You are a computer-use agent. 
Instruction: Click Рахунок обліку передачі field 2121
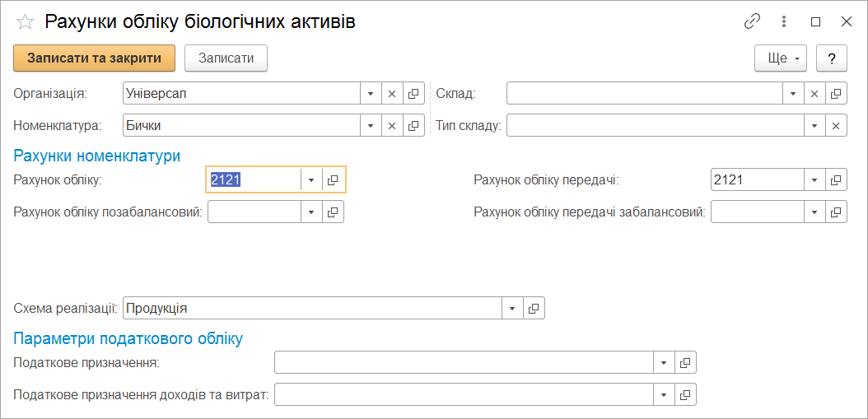(758, 180)
